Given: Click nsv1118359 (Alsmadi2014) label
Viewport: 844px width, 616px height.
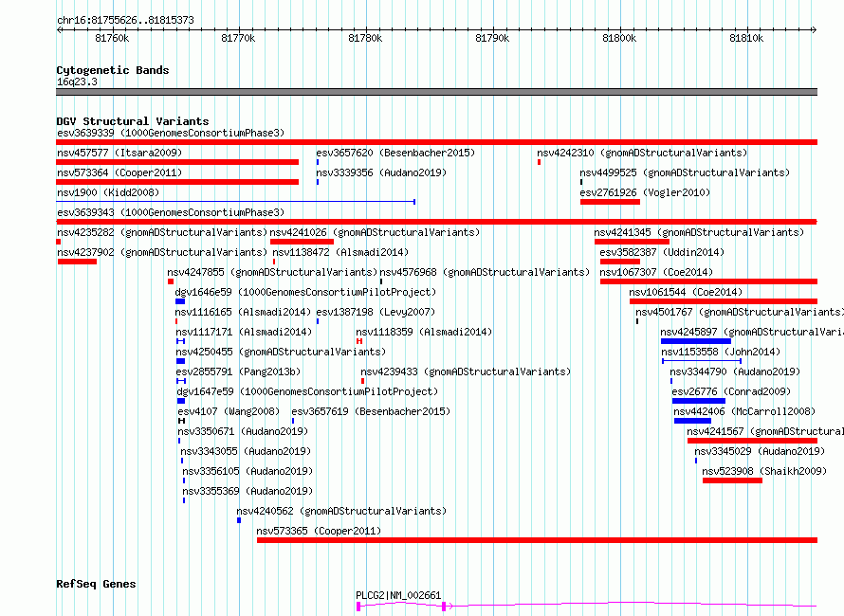Looking at the screenshot, I should click(424, 332).
